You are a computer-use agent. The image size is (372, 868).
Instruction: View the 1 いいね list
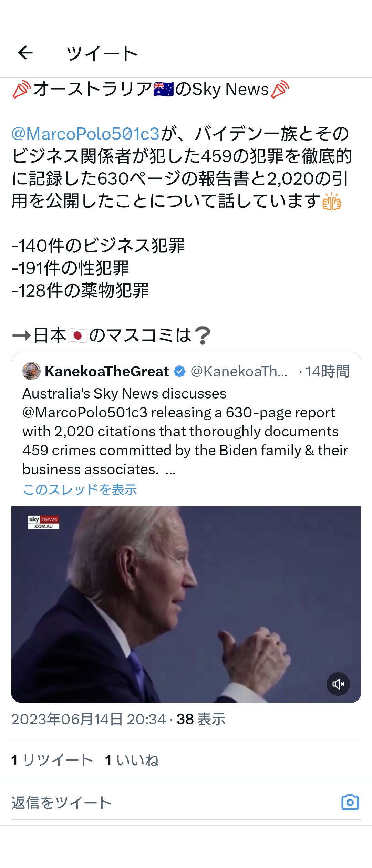tap(132, 760)
